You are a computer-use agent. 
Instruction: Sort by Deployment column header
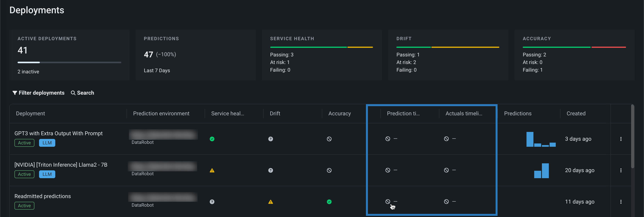[x=30, y=114]
